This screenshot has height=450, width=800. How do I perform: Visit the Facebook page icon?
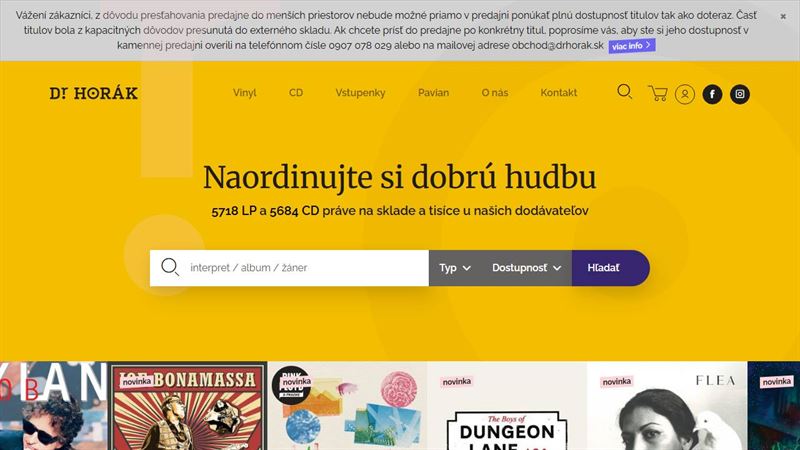tap(712, 94)
